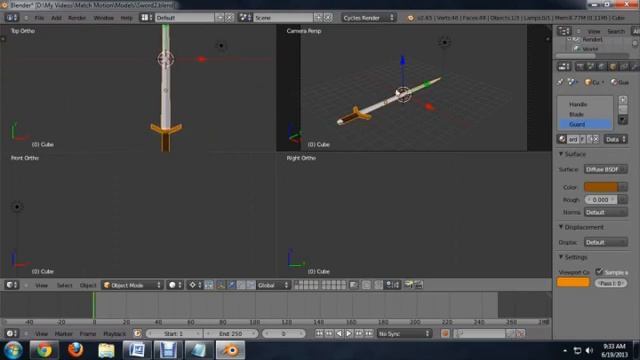Jump to next keyframe
Screen dimensions: 640x360
click(359, 333)
